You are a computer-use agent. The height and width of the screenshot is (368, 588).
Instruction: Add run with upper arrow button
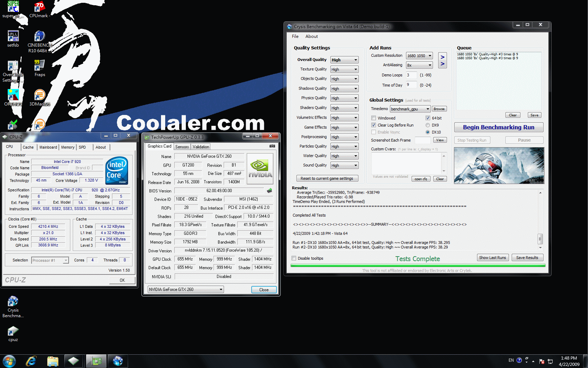point(442,57)
